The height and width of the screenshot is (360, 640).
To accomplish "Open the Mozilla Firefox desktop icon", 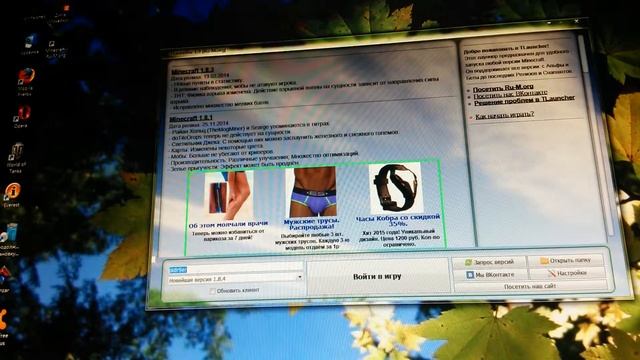I will [x=26, y=76].
